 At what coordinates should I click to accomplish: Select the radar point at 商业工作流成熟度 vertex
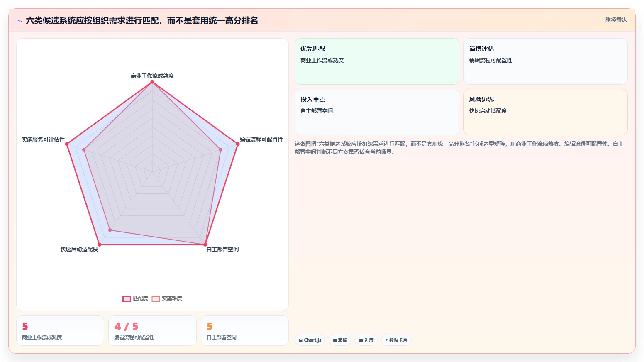coord(152,82)
